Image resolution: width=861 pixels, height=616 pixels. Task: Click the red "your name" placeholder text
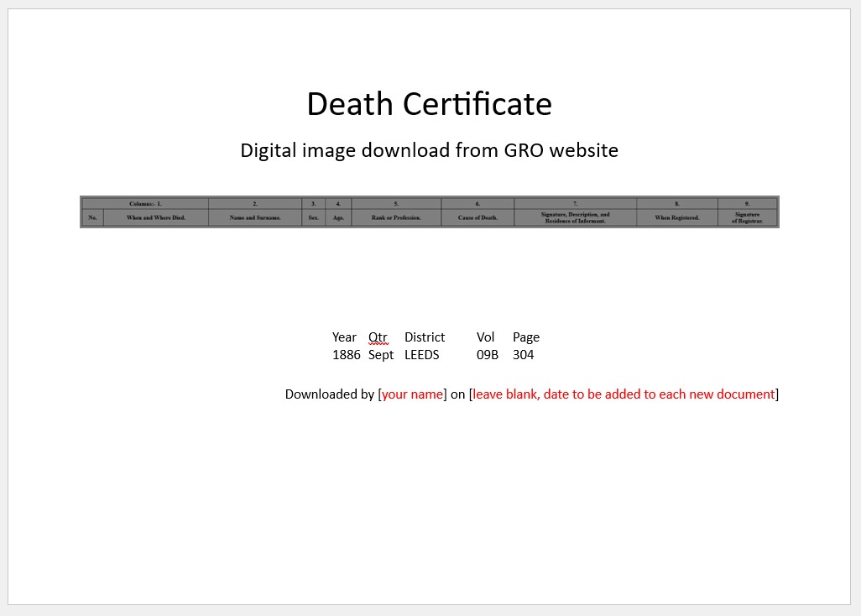412,394
